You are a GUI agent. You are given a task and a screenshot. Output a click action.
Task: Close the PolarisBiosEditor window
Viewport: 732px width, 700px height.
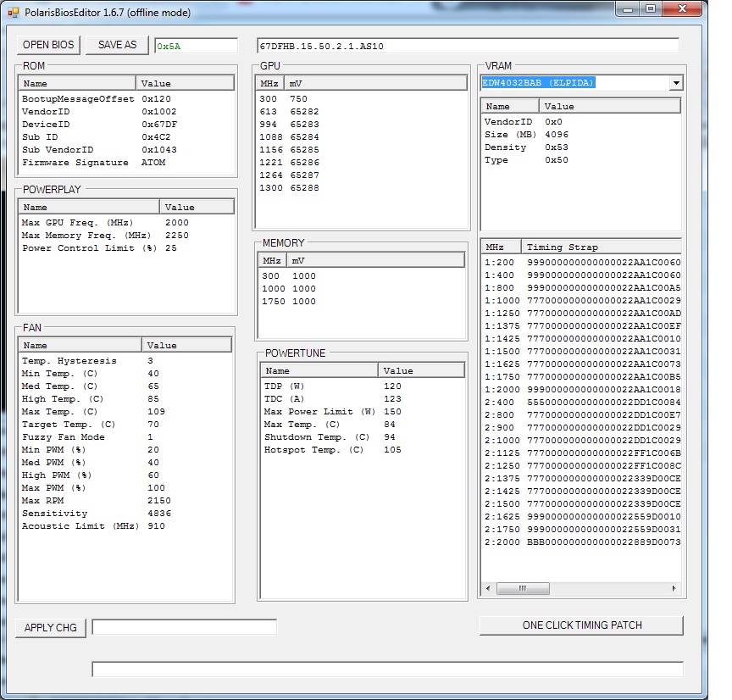[682, 8]
